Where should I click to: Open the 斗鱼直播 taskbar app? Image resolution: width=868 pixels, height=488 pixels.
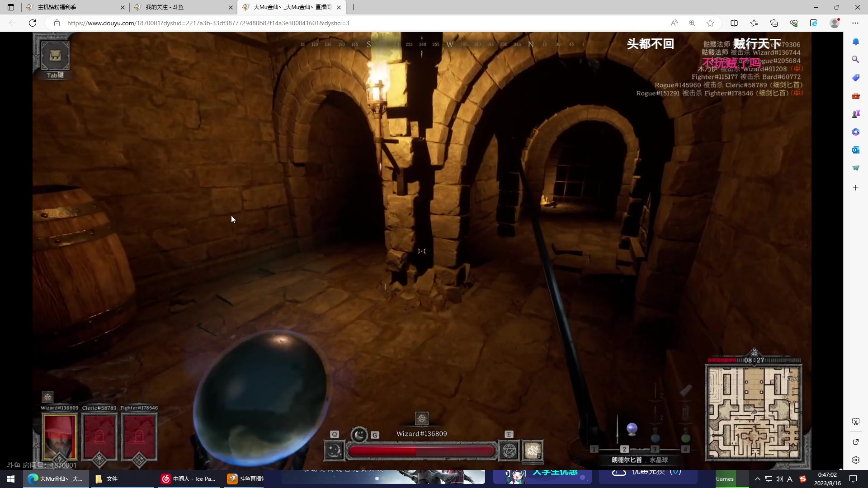pyautogui.click(x=245, y=479)
